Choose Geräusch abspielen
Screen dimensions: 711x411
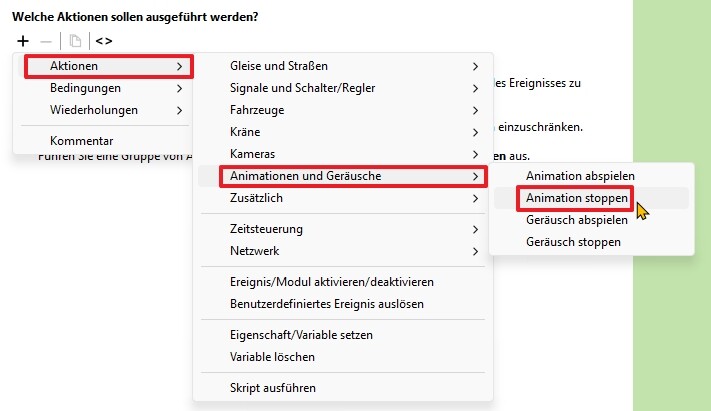pyautogui.click(x=577, y=220)
